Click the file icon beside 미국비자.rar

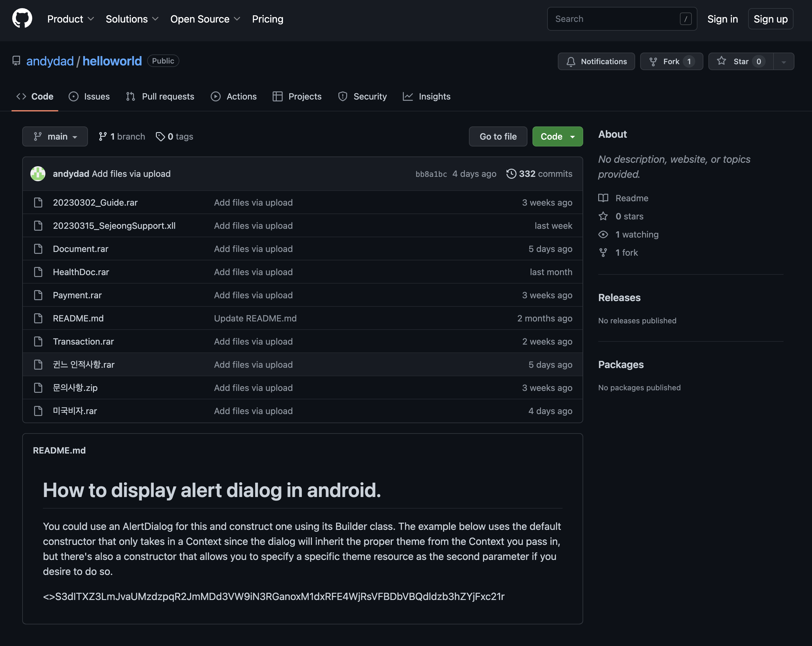coord(38,411)
